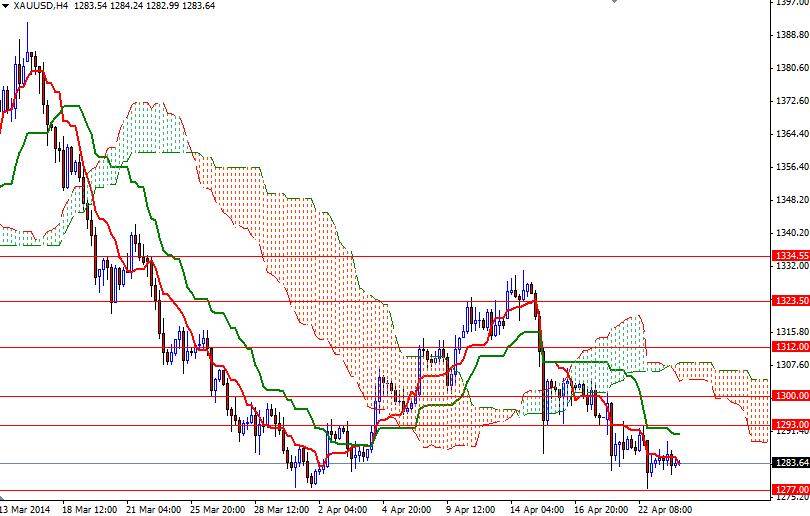The image size is (810, 516).
Task: Select the 1300.00 red price label
Action: (x=791, y=396)
